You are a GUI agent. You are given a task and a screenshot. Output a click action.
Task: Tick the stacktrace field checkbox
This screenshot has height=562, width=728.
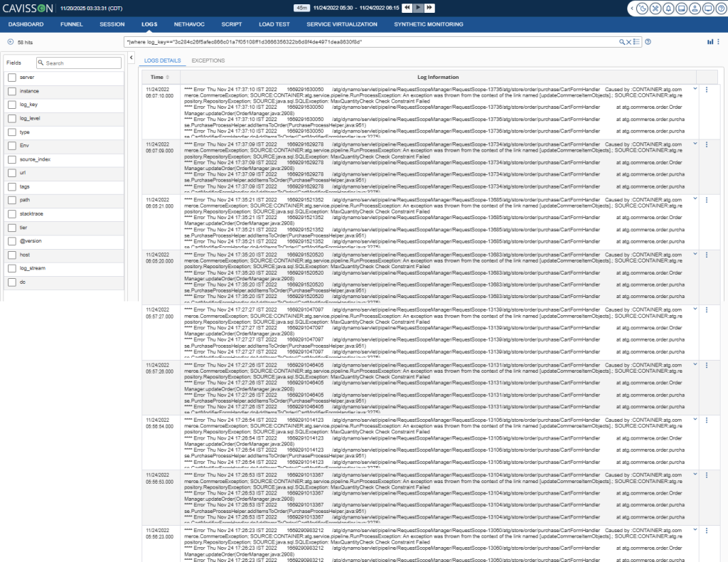point(11,213)
